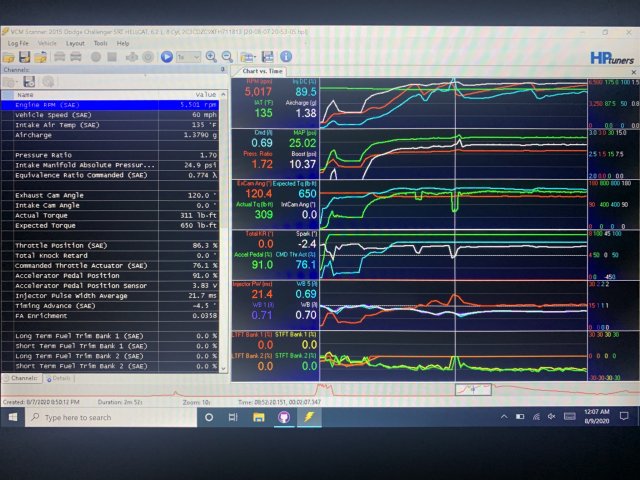The height and width of the screenshot is (480, 640).
Task: Zoom out with the magnifier minus icon
Action: pos(226,57)
